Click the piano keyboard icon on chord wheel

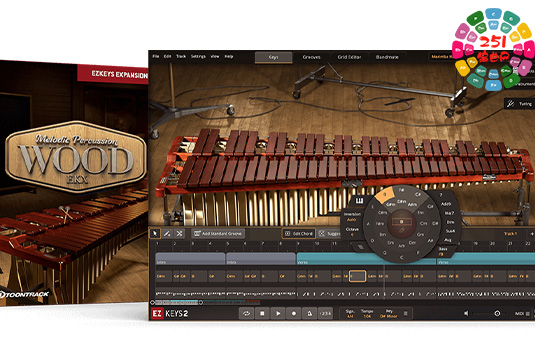pos(359,201)
